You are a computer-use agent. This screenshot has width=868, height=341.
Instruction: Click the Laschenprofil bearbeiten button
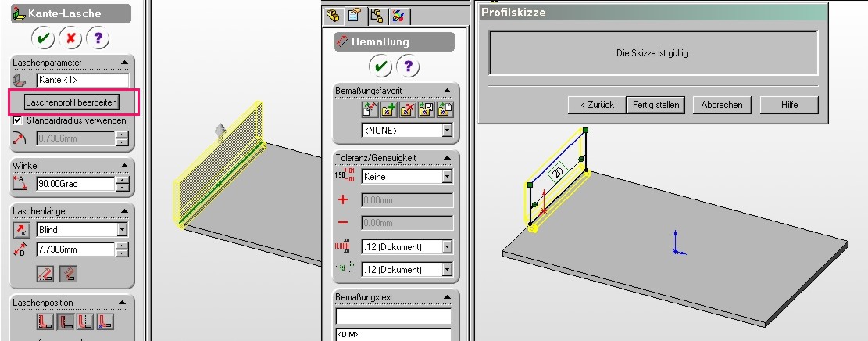click(x=72, y=102)
